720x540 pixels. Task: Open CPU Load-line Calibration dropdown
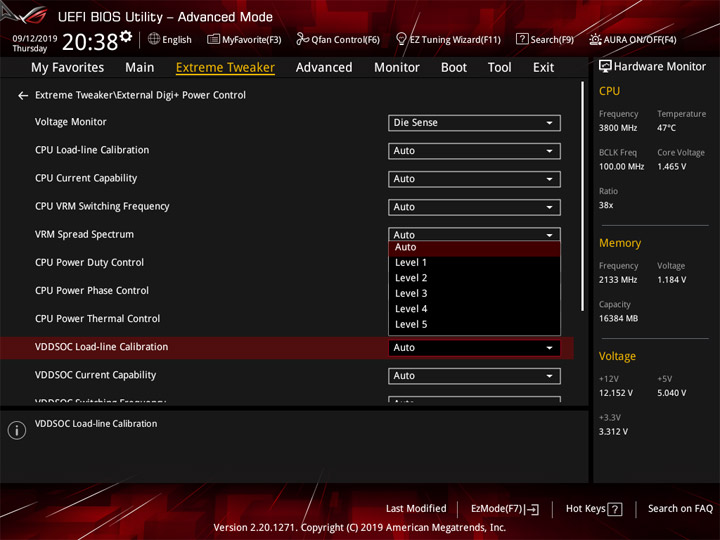tap(474, 151)
